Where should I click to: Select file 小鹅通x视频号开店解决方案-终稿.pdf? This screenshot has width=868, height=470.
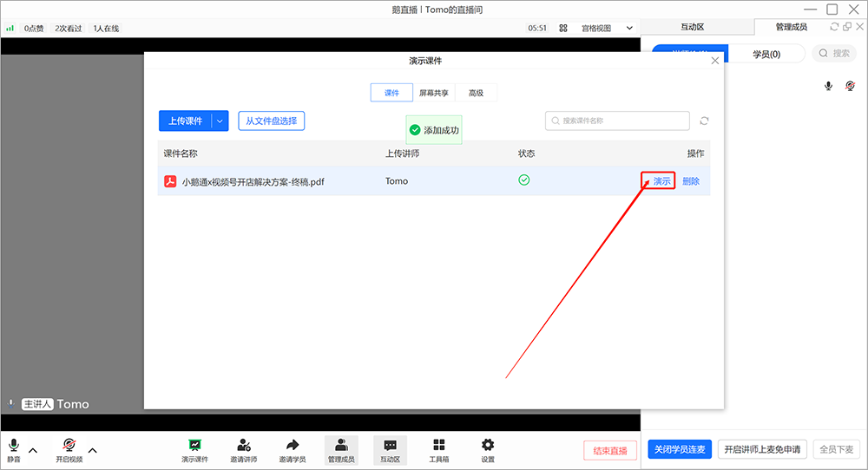click(253, 182)
